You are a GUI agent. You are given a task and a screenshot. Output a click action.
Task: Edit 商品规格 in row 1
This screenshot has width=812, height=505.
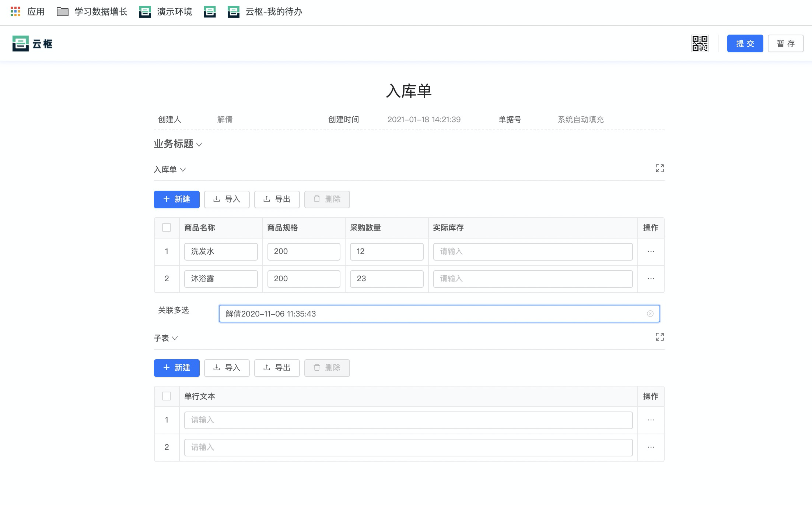pyautogui.click(x=304, y=251)
